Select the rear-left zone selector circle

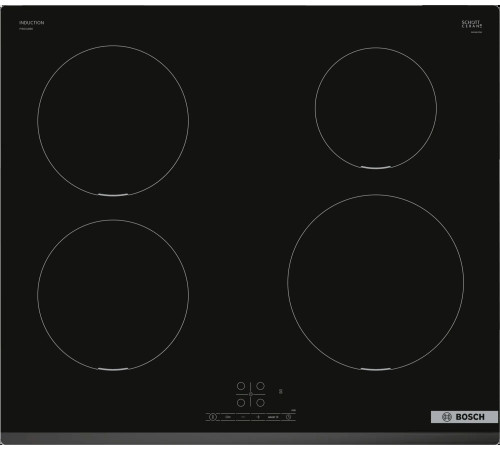[x=241, y=386]
